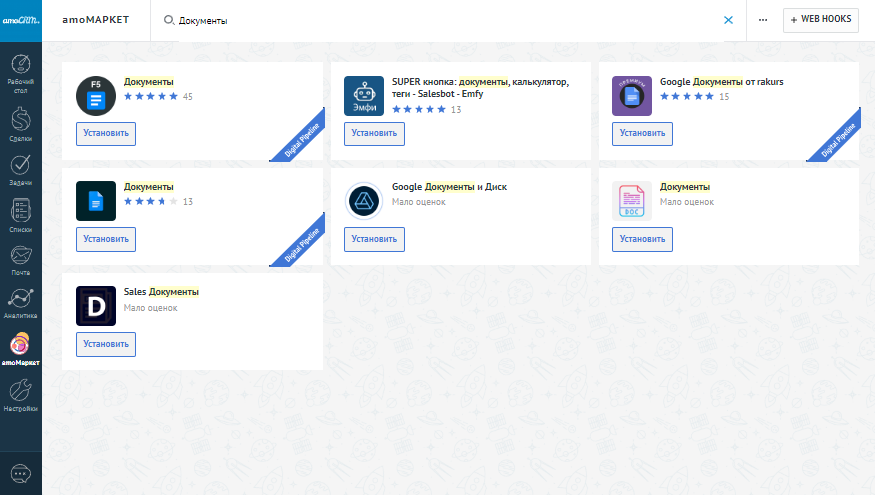Click the Эмфи robot app thumbnail

click(364, 96)
